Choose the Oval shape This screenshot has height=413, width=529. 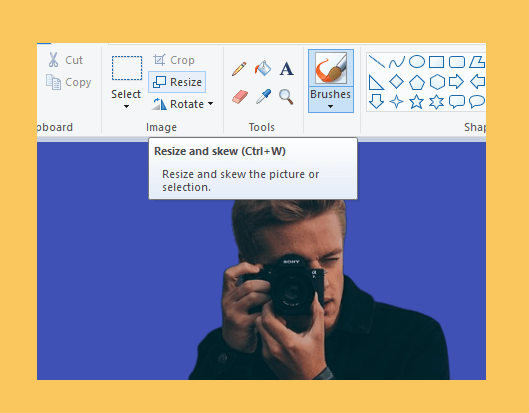click(x=417, y=62)
